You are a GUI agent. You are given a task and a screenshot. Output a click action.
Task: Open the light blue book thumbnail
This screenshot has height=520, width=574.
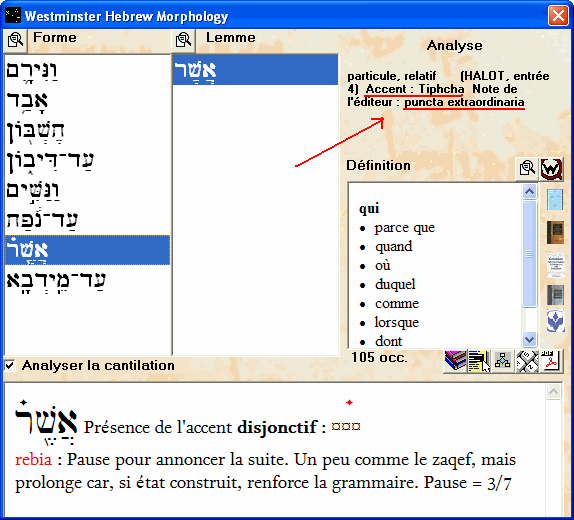click(555, 200)
